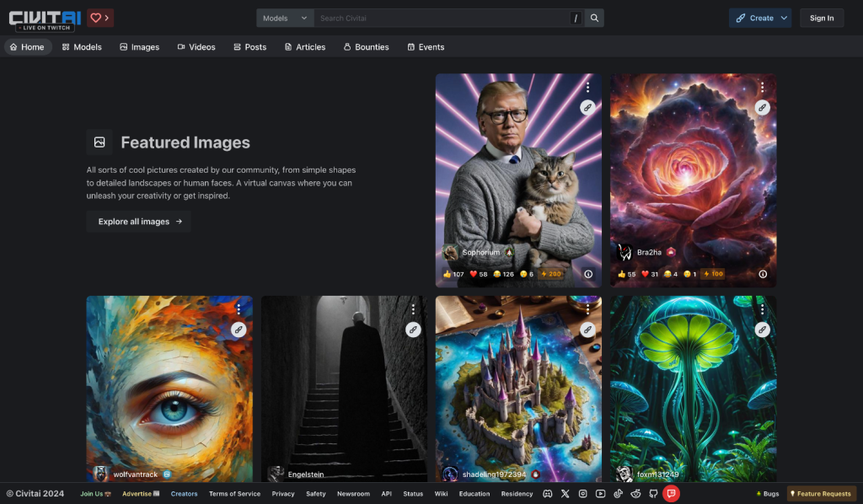Expand the Models search category dropdown
The width and height of the screenshot is (863, 504).
(285, 18)
